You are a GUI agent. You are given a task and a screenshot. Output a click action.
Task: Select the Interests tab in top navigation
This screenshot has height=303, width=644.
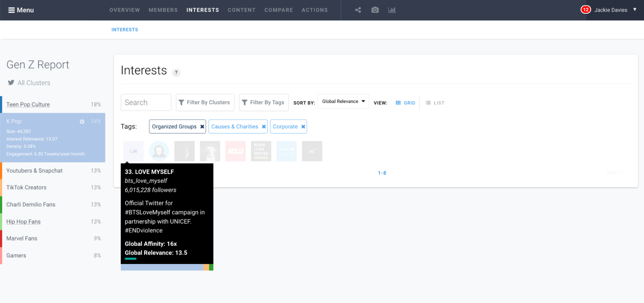203,10
